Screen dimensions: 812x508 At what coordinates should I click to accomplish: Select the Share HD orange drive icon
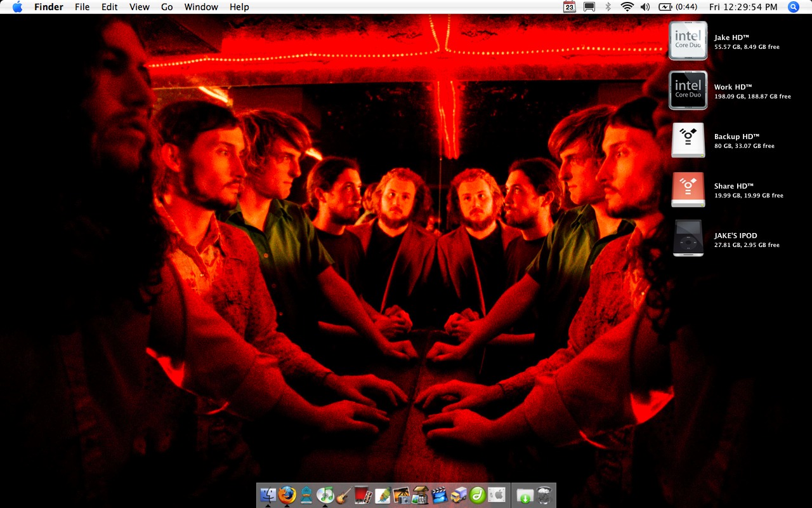pyautogui.click(x=688, y=189)
